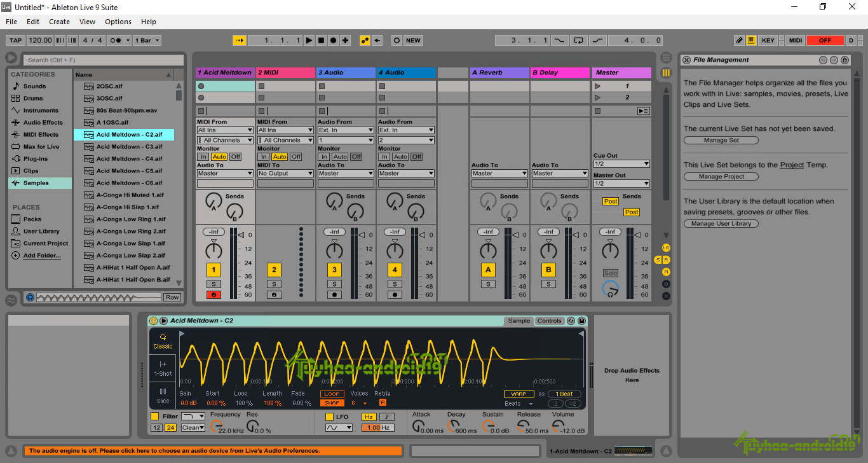This screenshot has width=868, height=463.
Task: Switch to Simpler's Controls tab
Action: (x=549, y=321)
